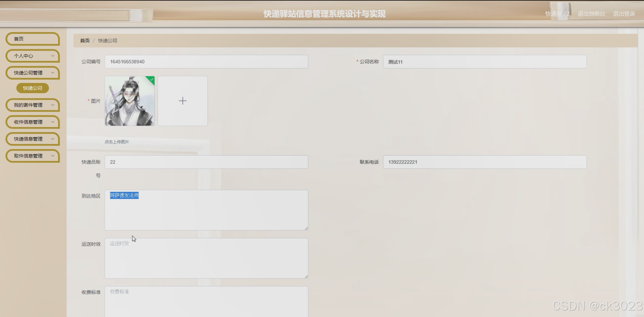Image resolution: width=644 pixels, height=317 pixels.
Task: Expand the 快递公司管理 menu chevron
Action: click(52, 73)
